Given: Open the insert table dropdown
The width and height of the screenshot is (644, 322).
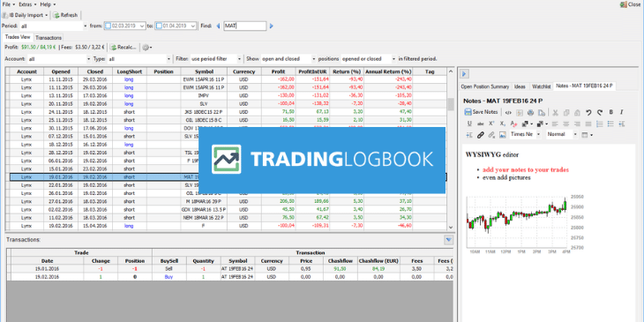Looking at the screenshot, I should pyautogui.click(x=588, y=134).
